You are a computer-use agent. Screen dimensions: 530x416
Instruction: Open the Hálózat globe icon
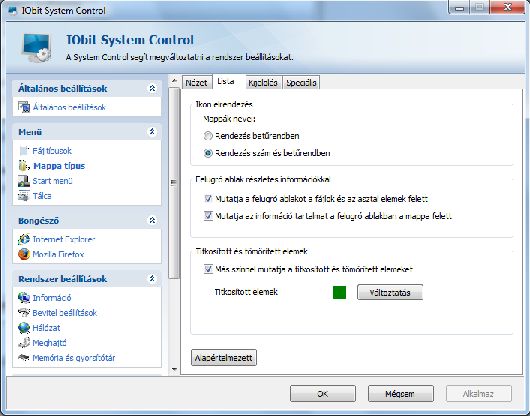(x=24, y=327)
